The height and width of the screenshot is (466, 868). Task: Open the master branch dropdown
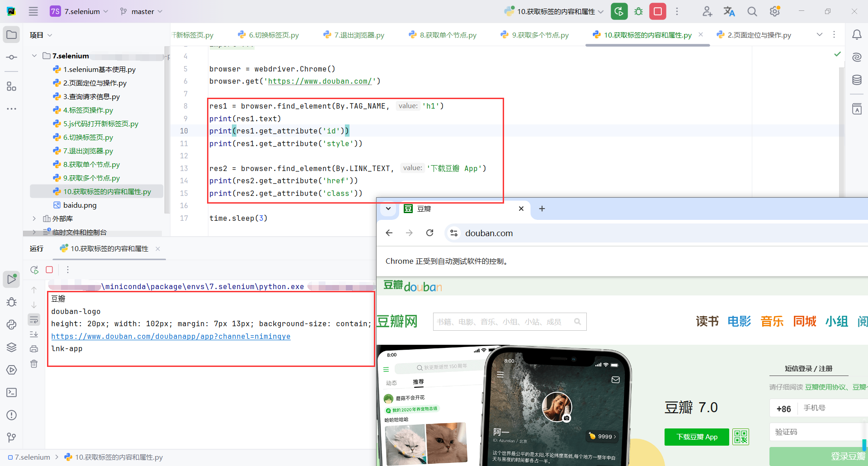141,11
